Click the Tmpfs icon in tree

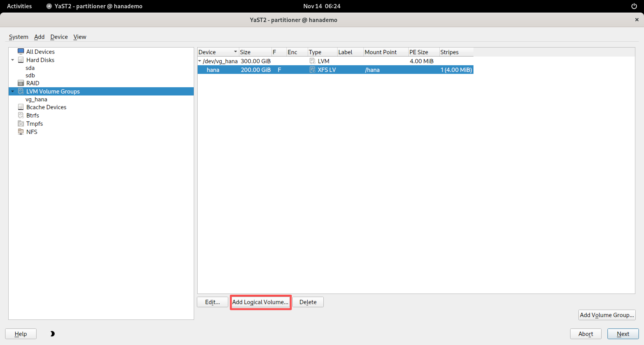pos(21,123)
